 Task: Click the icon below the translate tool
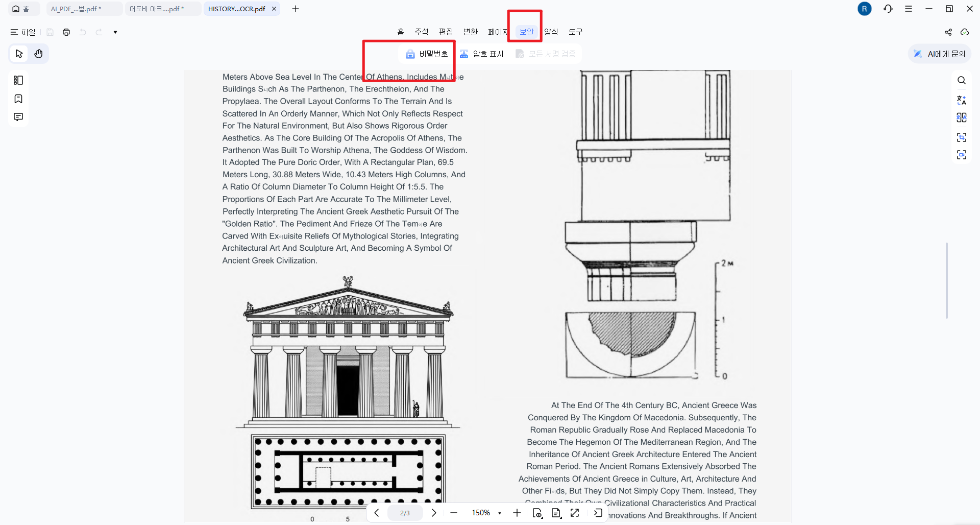coord(962,117)
